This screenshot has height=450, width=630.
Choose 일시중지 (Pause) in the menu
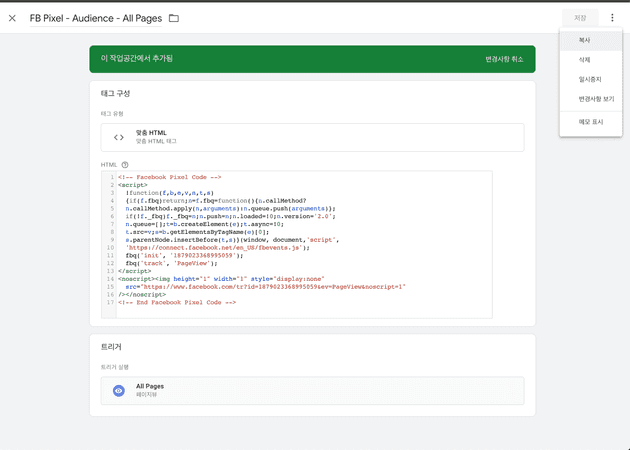(x=589, y=79)
